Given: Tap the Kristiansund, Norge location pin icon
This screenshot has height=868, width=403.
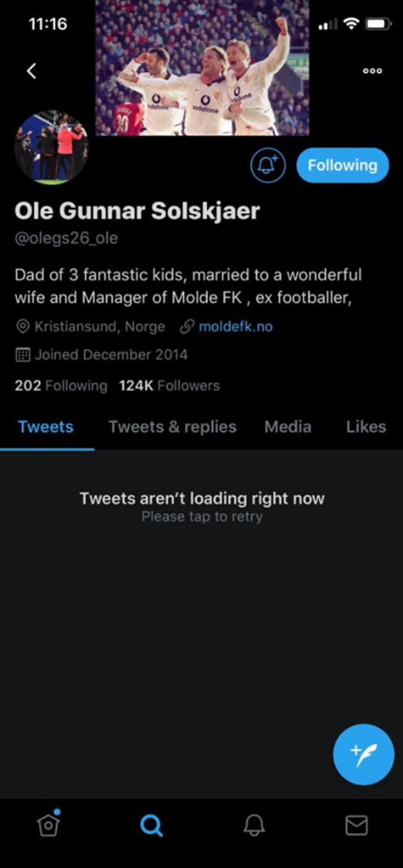Looking at the screenshot, I should click(22, 326).
